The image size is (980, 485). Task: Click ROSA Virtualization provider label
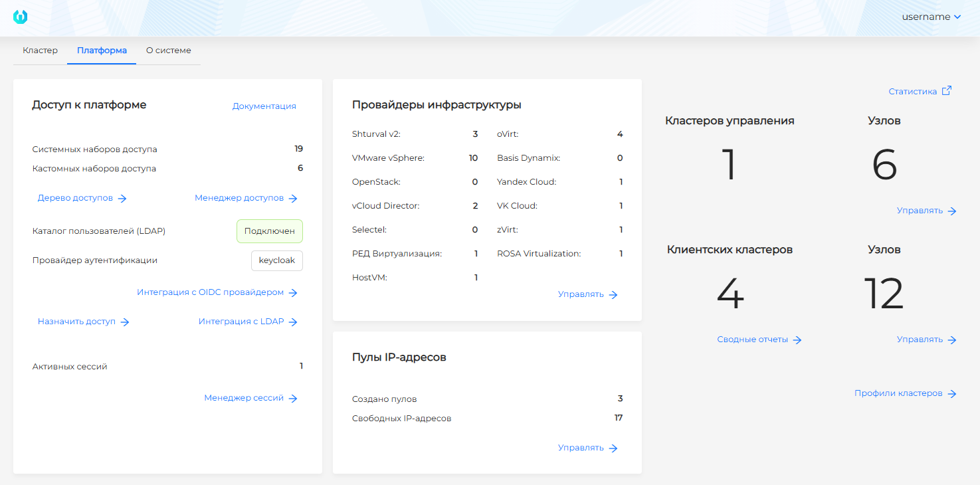tap(539, 254)
